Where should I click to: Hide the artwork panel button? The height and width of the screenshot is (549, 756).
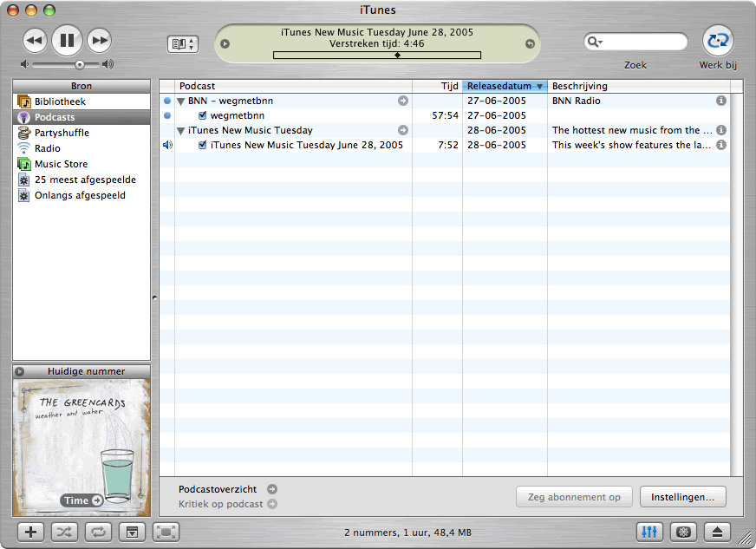(132, 533)
